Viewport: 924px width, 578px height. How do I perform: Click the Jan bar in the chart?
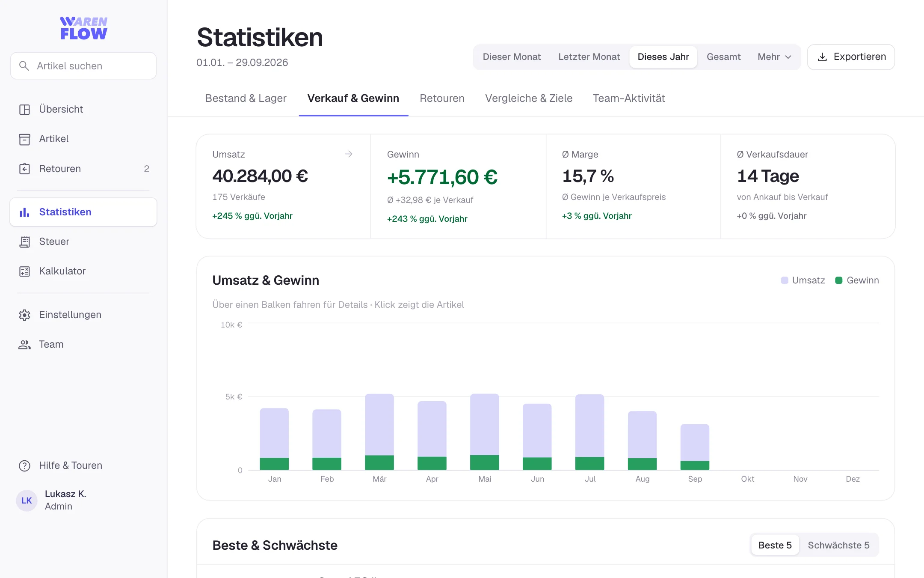click(x=274, y=439)
